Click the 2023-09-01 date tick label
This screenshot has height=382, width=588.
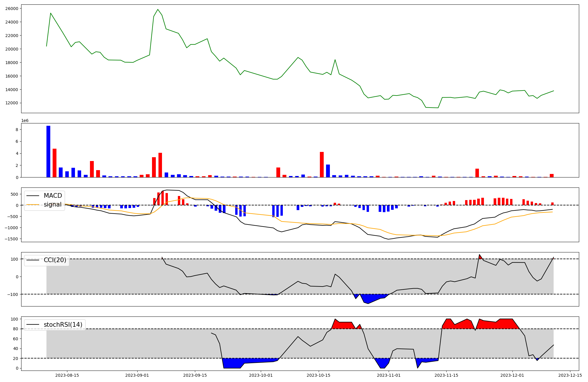[137, 375]
